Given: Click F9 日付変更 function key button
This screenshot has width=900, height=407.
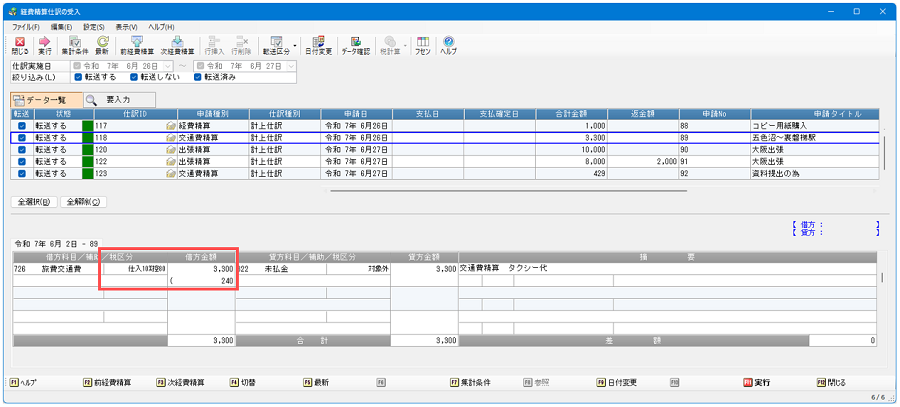Looking at the screenshot, I should pos(617,382).
